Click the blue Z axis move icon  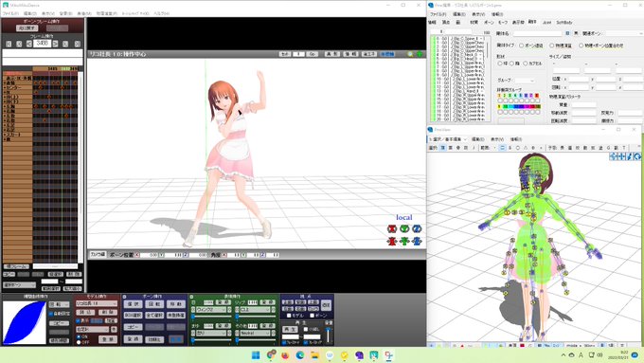(417, 241)
